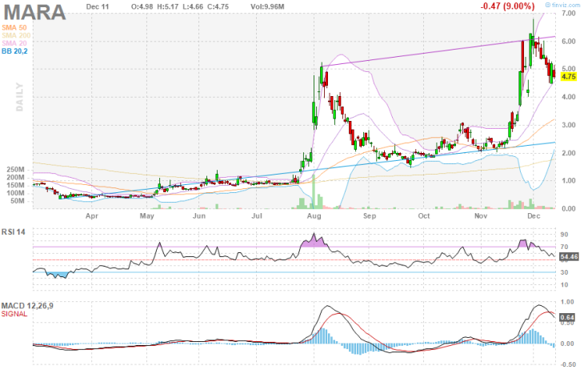
Task: Click the 100M volume axis label
Action: (x=15, y=193)
